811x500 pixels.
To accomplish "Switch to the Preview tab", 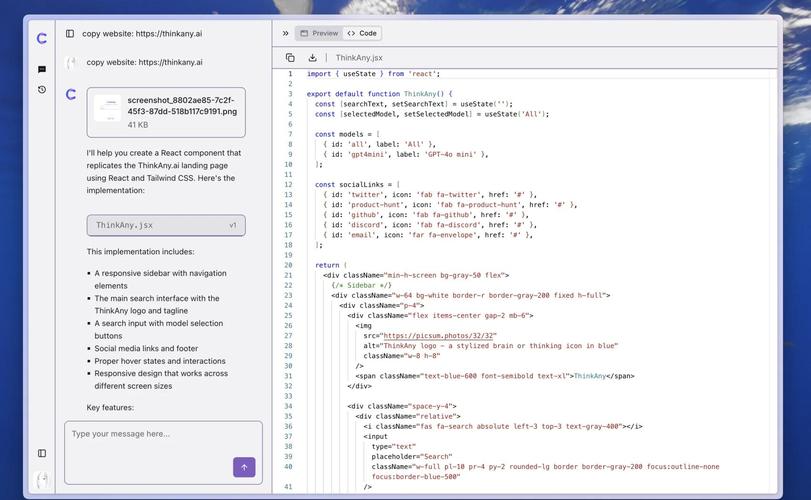I will point(319,33).
